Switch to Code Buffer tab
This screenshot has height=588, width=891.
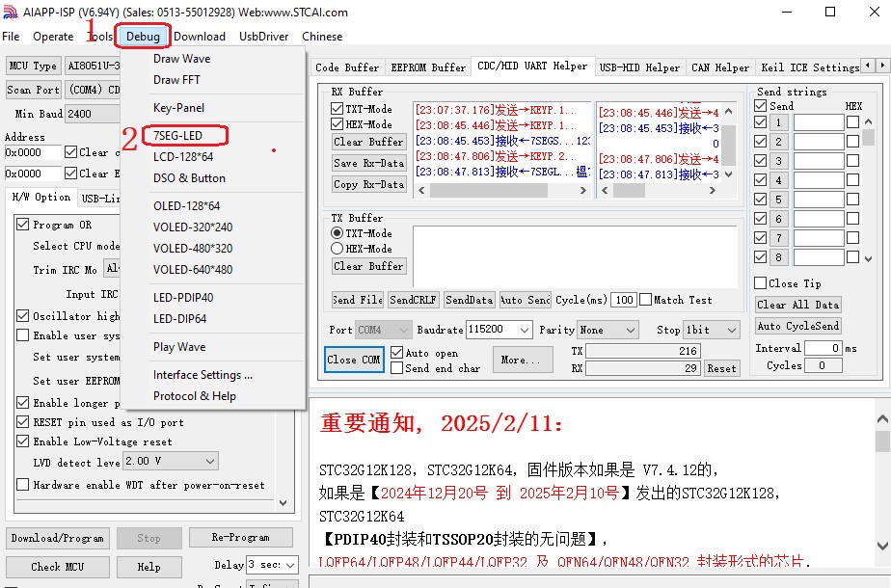(x=346, y=67)
